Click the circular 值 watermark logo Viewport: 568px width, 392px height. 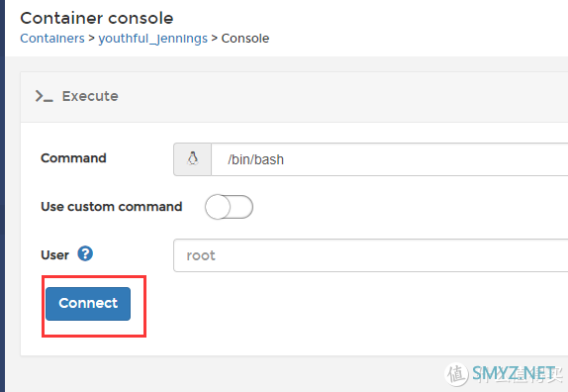(x=456, y=374)
